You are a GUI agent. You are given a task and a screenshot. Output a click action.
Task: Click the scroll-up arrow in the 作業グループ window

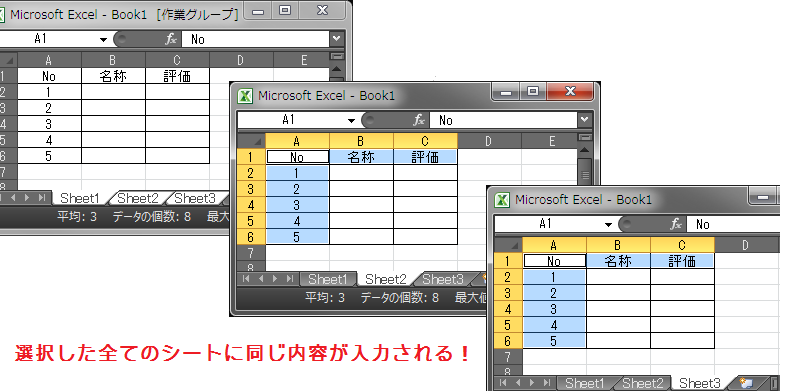click(337, 68)
